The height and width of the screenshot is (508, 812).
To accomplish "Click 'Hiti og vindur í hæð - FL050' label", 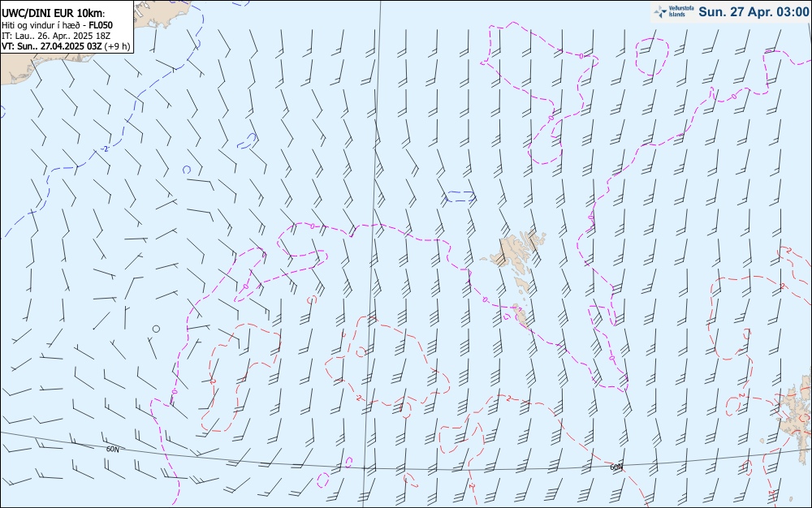I will [57, 25].
